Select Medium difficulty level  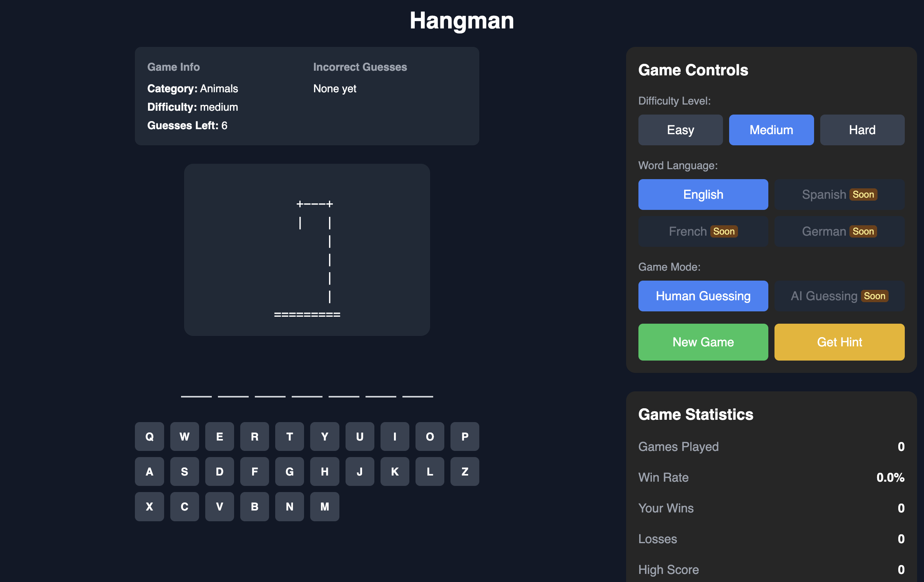pyautogui.click(x=771, y=130)
